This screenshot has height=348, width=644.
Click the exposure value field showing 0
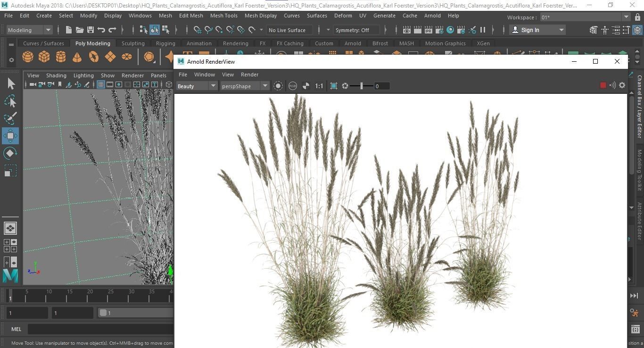[382, 86]
